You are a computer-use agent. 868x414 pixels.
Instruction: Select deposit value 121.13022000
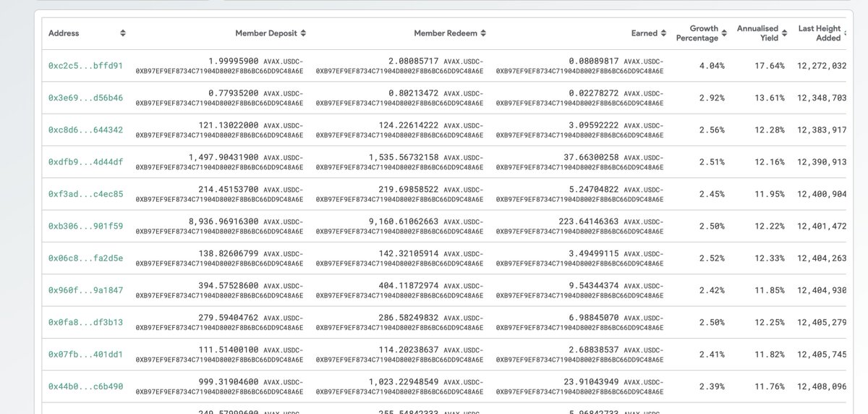pyautogui.click(x=227, y=125)
